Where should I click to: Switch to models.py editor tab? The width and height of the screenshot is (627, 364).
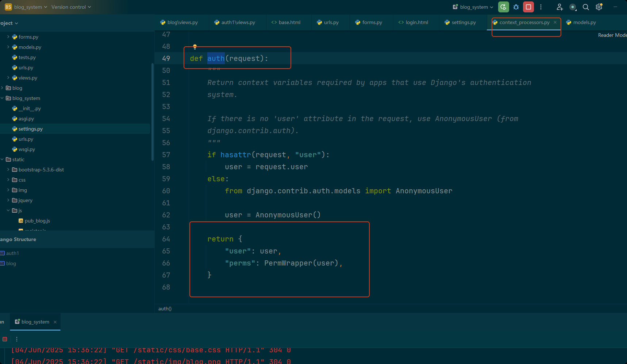tap(581, 22)
